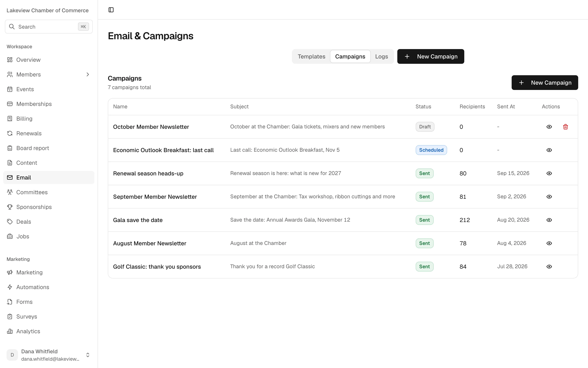View the Gala save the date campaign
588x368 pixels.
[549, 220]
